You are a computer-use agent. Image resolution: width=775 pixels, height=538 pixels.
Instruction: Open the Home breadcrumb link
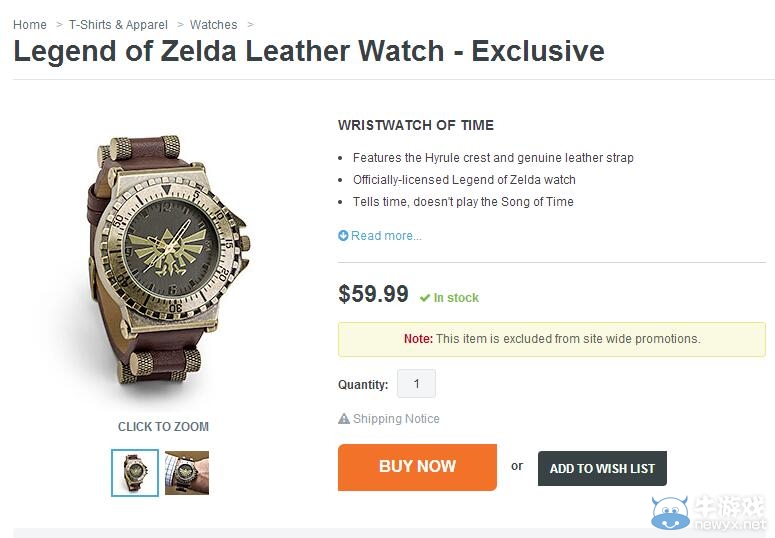(x=30, y=25)
